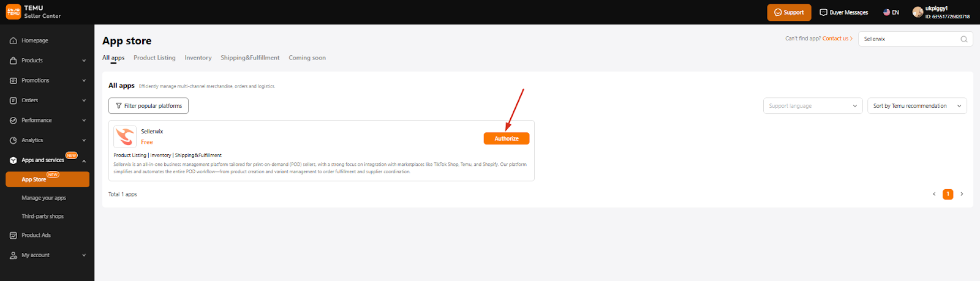
Task: Switch to the Shipping&Fulfillment tab
Action: coord(250,58)
